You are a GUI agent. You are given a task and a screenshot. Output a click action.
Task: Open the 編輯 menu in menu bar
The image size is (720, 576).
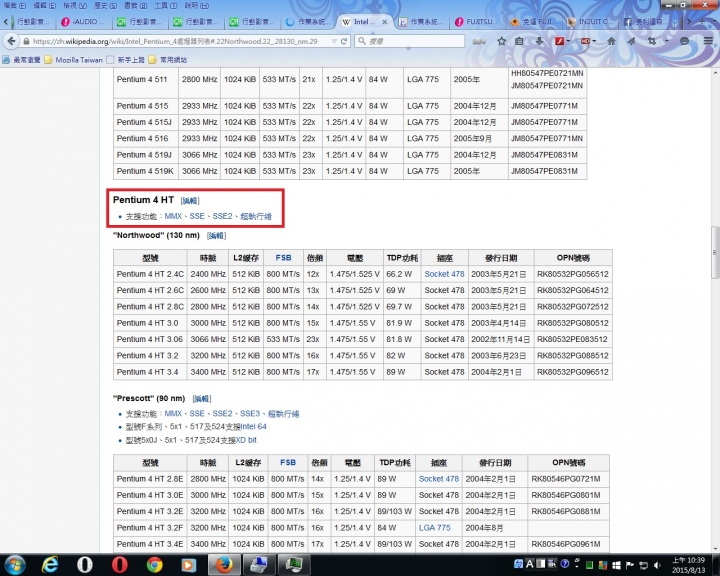click(45, 6)
